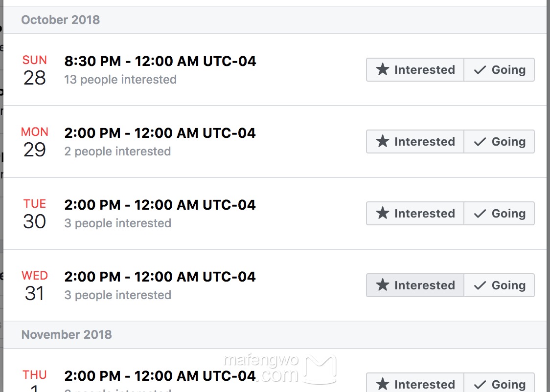Mark Interested for Thursday November 1 event
Screen dimensions: 550x392
click(415, 384)
